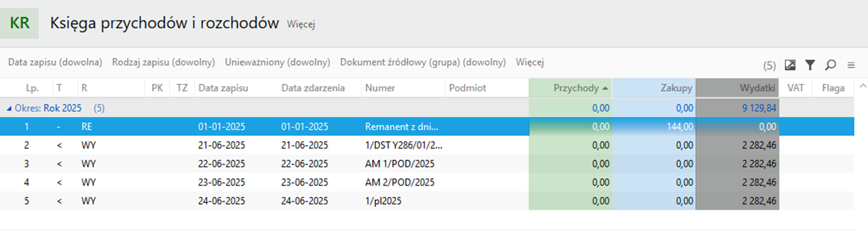Open the Dokument źródłowy (grupa) filter
This screenshot has height=231, width=868.
pyautogui.click(x=423, y=62)
